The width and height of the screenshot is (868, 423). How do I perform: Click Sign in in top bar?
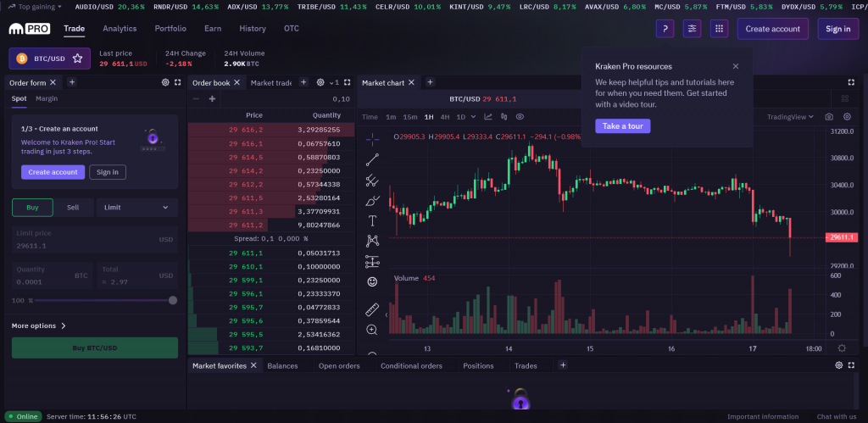click(x=838, y=29)
